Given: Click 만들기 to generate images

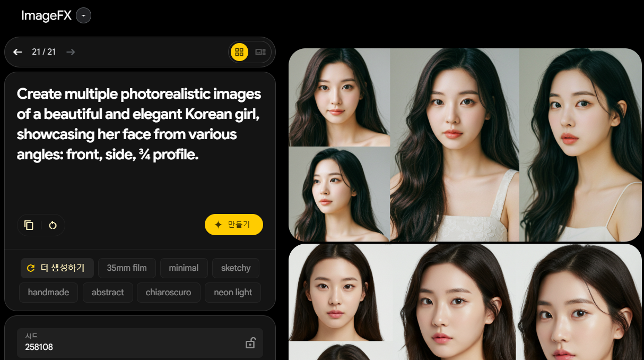Looking at the screenshot, I should pyautogui.click(x=233, y=225).
